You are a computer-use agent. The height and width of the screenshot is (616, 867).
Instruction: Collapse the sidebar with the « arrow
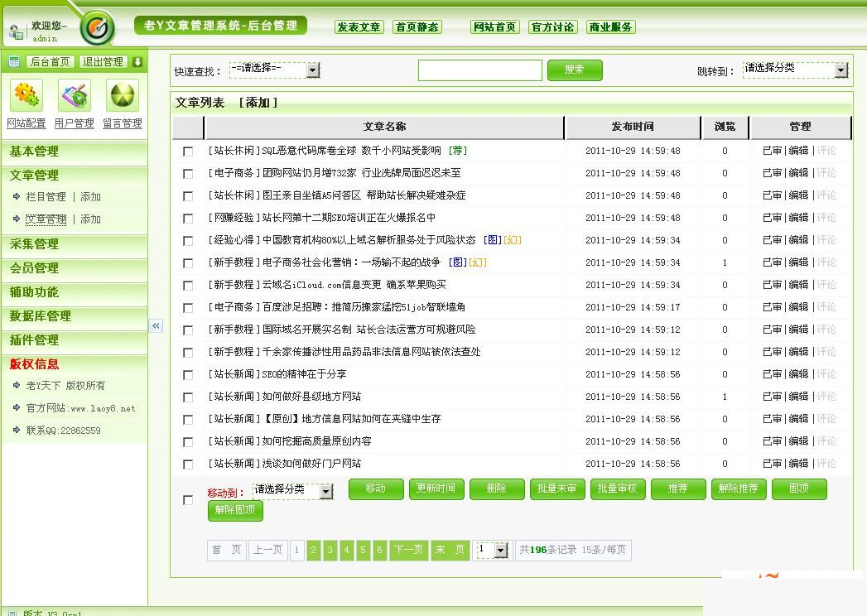pyautogui.click(x=157, y=326)
